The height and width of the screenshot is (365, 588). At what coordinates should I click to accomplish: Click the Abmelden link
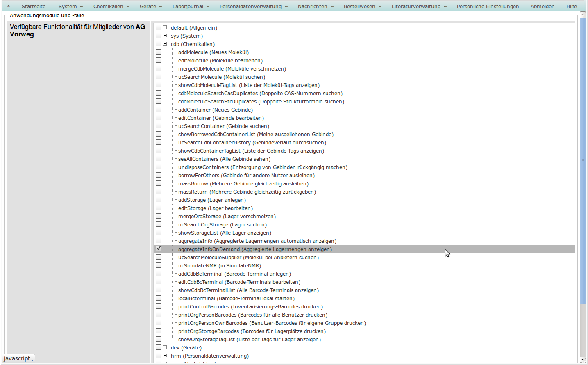542,7
